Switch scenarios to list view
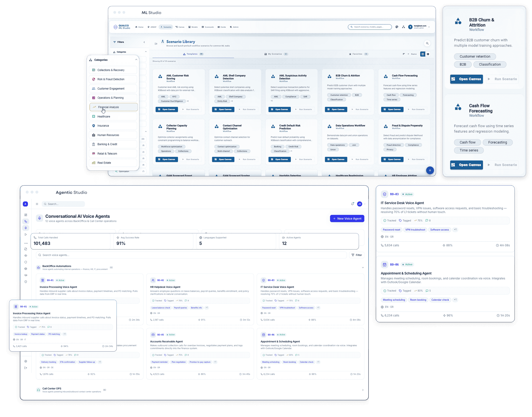Viewport: 532px width, 417px height. (x=428, y=54)
